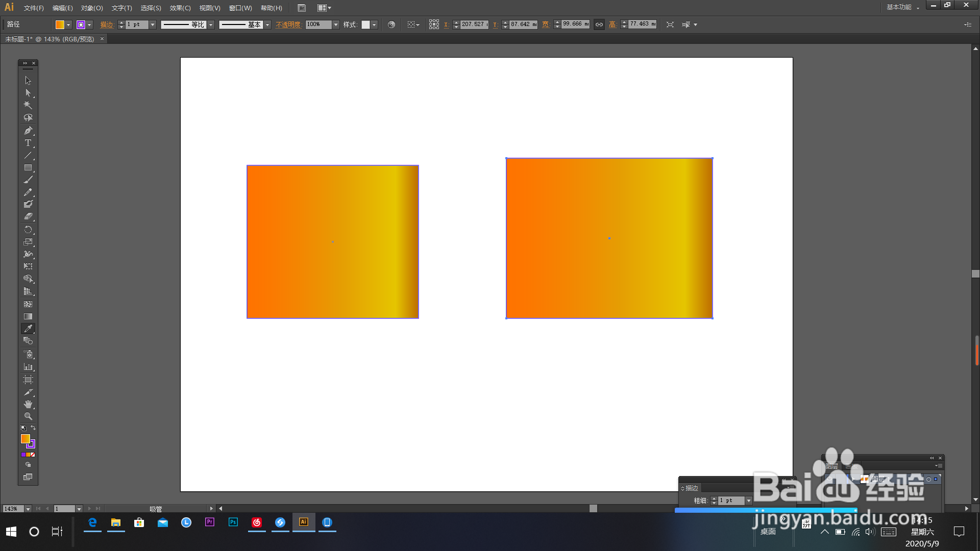Click the 描边 link in control bar
This screenshot has width=980, height=551.
pos(106,24)
